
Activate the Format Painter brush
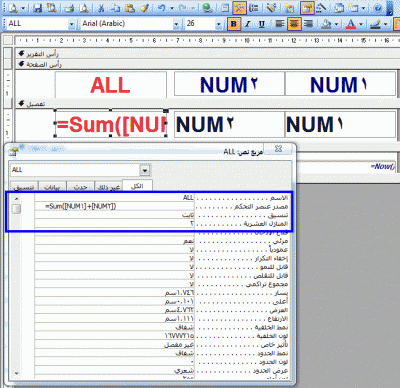[x=144, y=8]
